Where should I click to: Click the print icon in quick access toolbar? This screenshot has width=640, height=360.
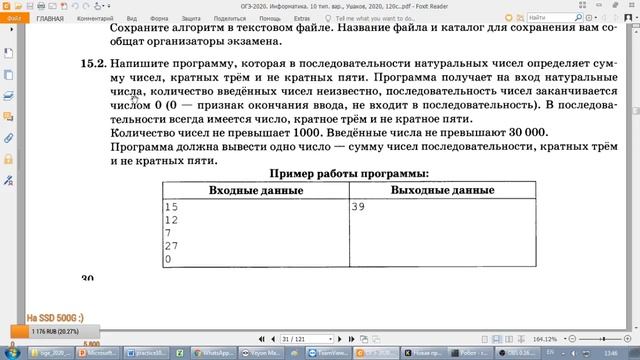[x=41, y=6]
